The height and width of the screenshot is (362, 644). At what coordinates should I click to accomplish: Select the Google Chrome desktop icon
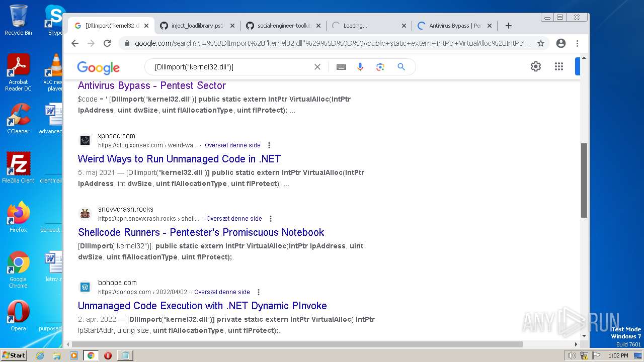tap(18, 269)
